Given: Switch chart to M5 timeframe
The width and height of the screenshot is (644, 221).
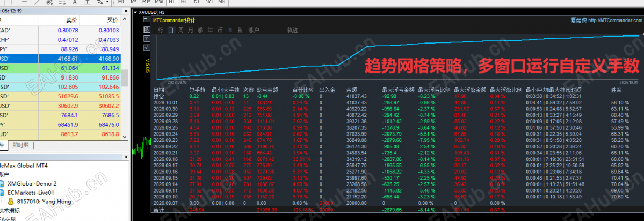Looking at the screenshot, I should coord(134,2).
